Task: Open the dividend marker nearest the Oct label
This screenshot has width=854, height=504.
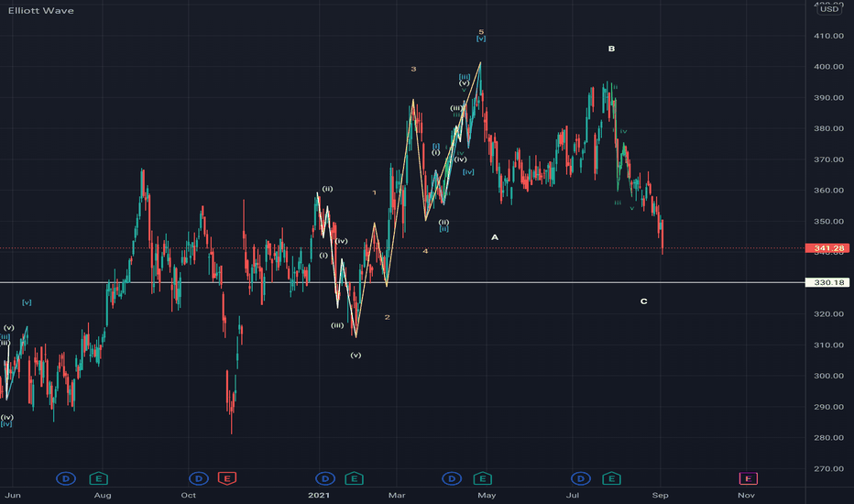Action: (199, 479)
